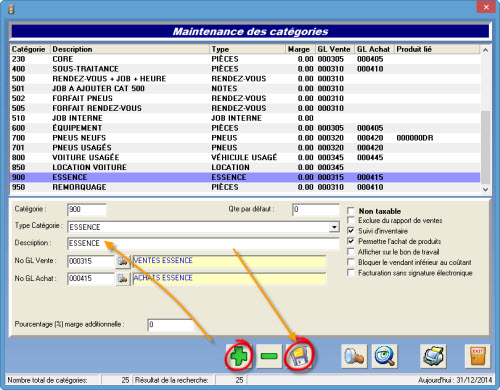
Task: Select the 850 LOCATION VOITURE row
Action: 245,167
